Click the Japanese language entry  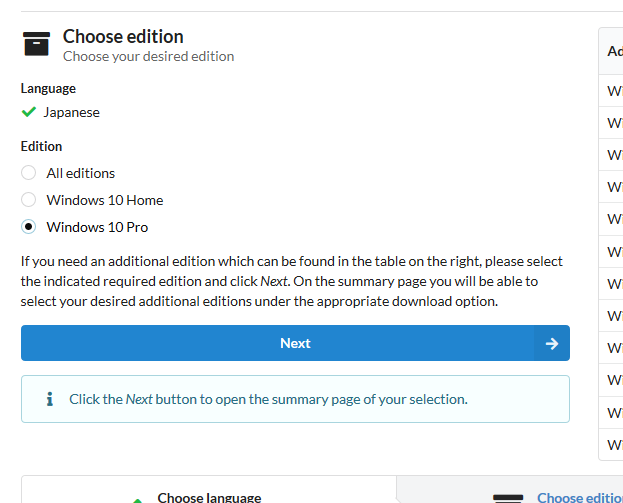coord(71,112)
